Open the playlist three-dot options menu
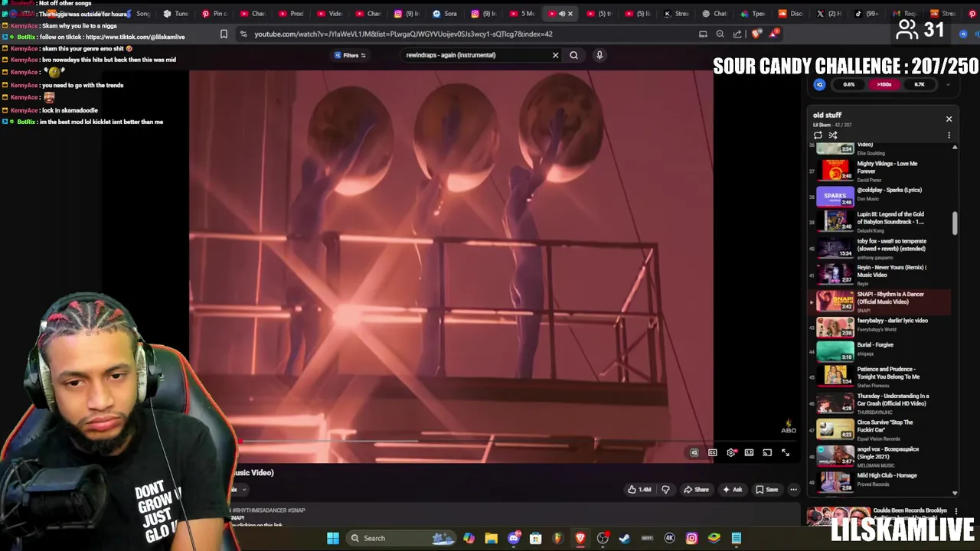Image resolution: width=980 pixels, height=551 pixels. tap(949, 135)
